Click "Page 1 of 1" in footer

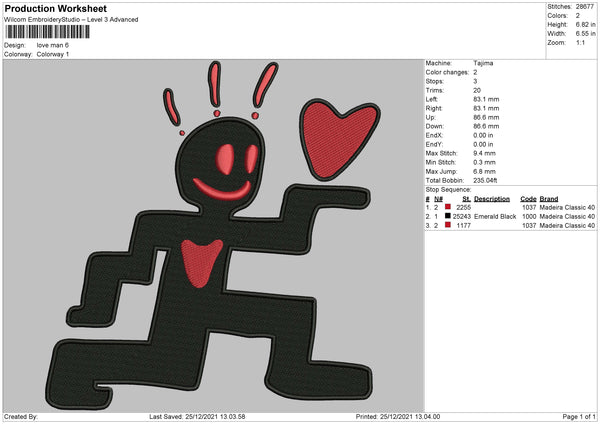coord(579,417)
